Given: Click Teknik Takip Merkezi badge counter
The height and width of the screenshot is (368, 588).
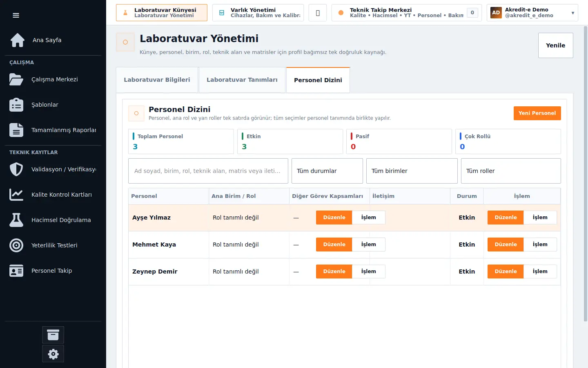Looking at the screenshot, I should 472,13.
